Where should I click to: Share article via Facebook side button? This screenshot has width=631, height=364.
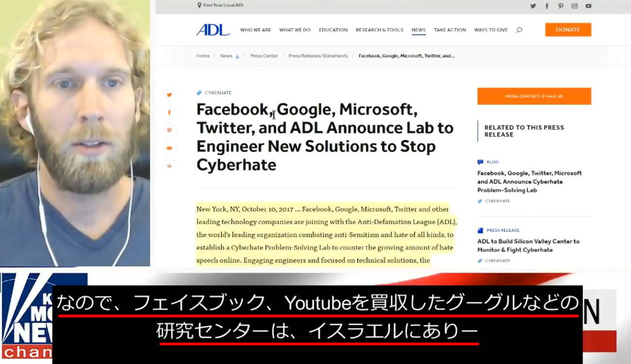click(x=169, y=113)
